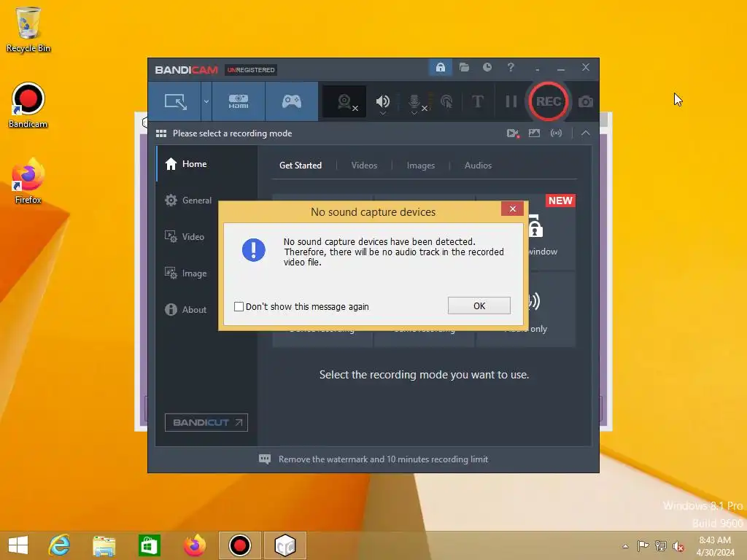Open Windows Start button
Image resolution: width=747 pixels, height=560 pixels.
click(x=18, y=545)
